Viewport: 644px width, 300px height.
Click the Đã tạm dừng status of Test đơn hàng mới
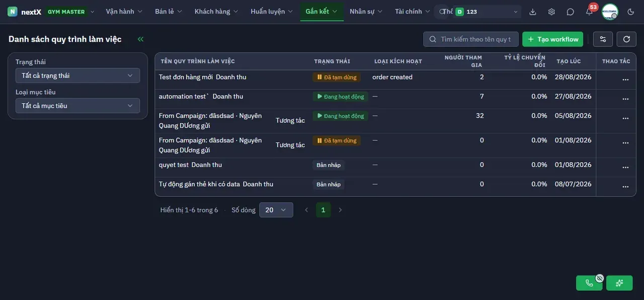337,78
